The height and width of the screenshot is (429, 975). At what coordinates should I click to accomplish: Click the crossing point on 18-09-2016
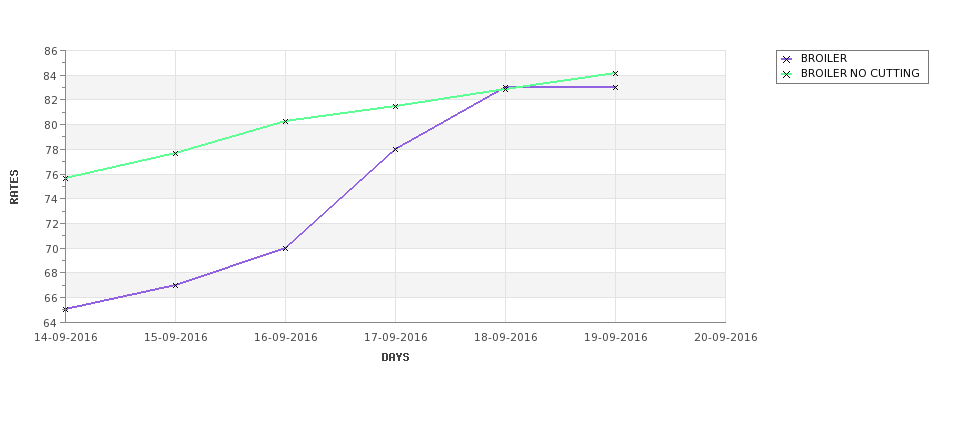(506, 88)
